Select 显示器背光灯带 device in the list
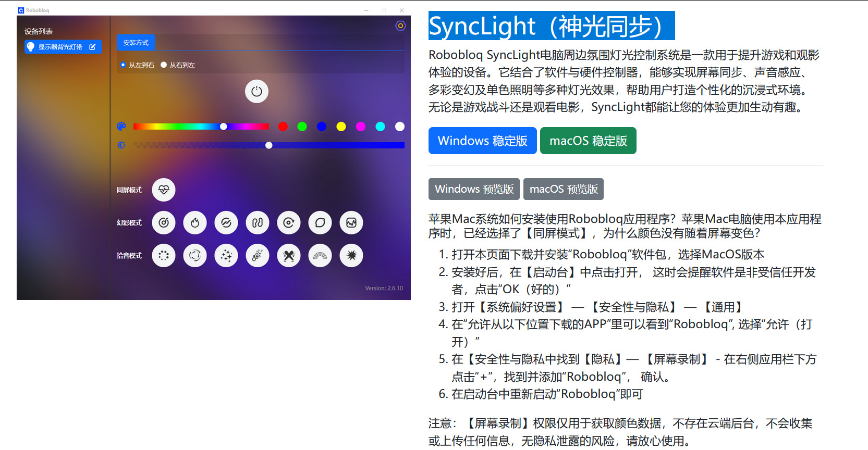 63,47
